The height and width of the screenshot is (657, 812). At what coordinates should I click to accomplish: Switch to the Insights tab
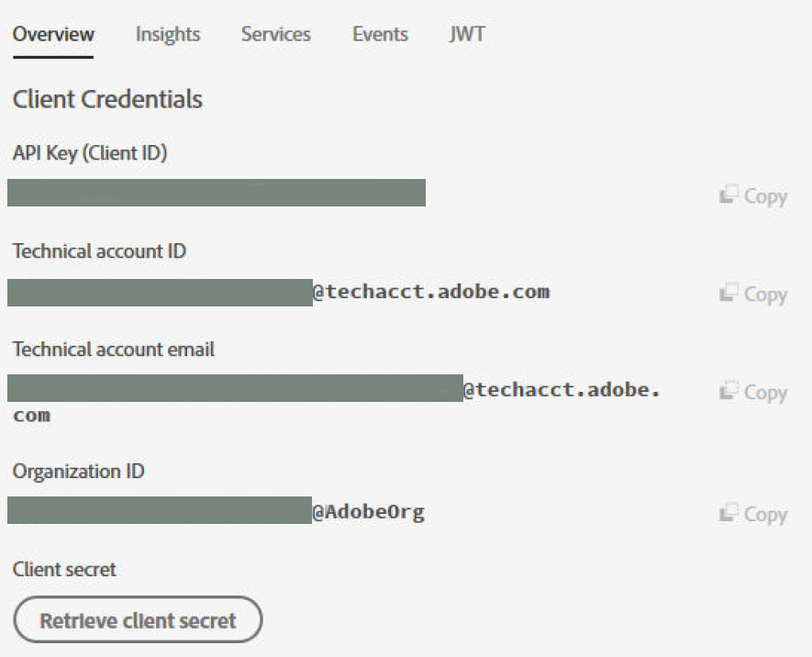(x=168, y=34)
